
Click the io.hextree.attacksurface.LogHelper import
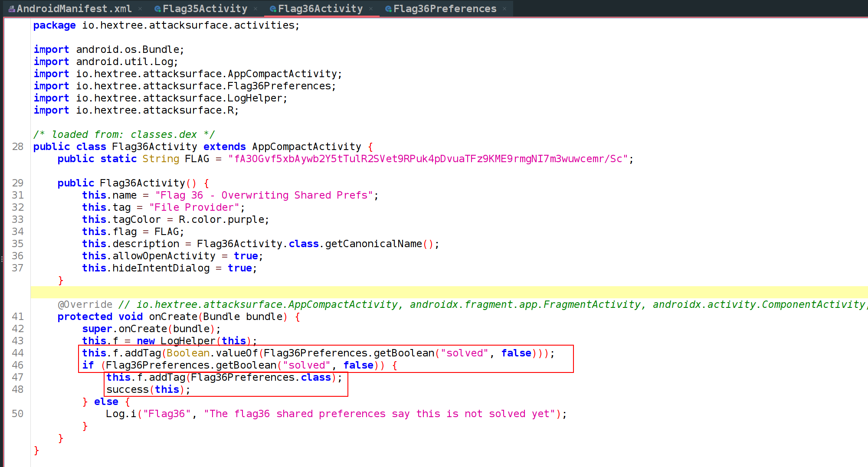point(179,98)
